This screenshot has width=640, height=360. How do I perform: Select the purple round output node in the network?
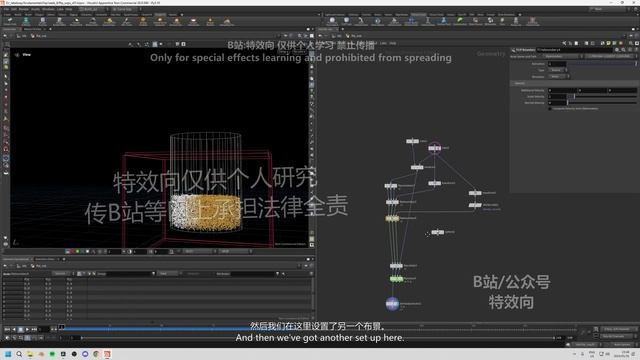tap(392, 304)
